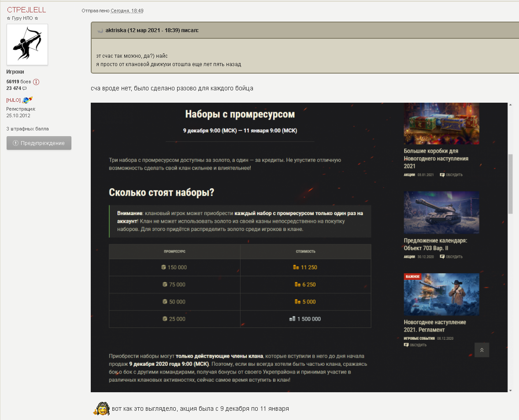Viewport: 519px width, 420px height.
Task: Open the Сегодня, 18:49 post timestamp
Action: click(x=127, y=11)
